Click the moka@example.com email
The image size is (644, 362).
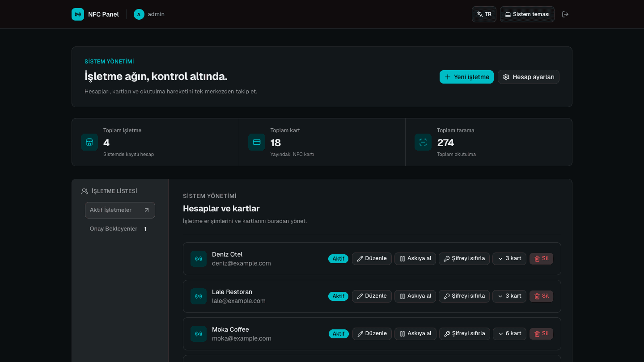pyautogui.click(x=241, y=339)
